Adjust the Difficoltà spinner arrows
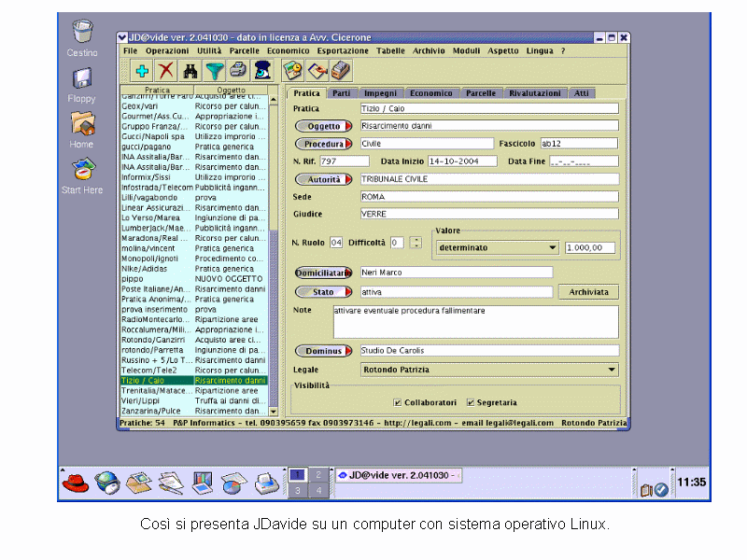Viewport: 747px width, 560px height. (x=416, y=243)
